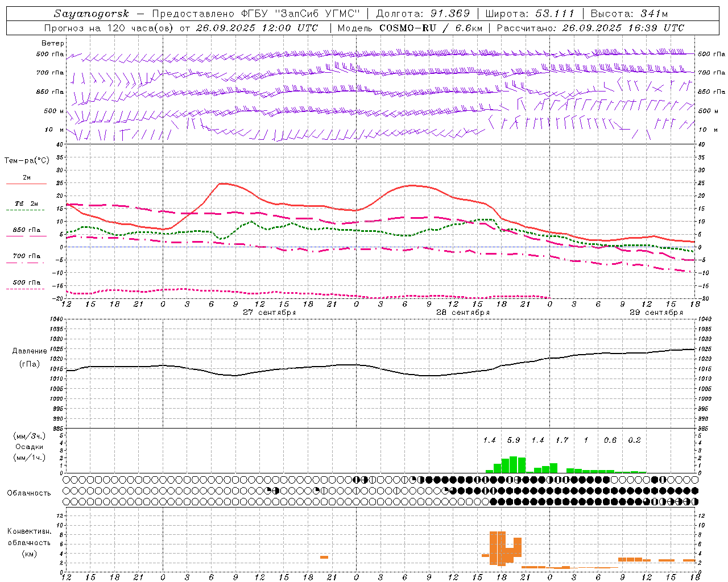The width and height of the screenshot is (728, 582).
Task: Click the 'Конвективн.' convective cloud label
Action: click(x=29, y=531)
